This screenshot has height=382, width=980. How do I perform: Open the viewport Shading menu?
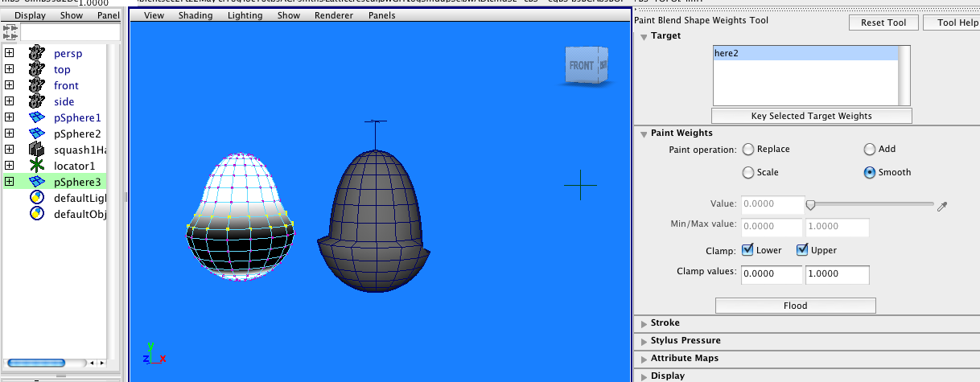tap(196, 15)
